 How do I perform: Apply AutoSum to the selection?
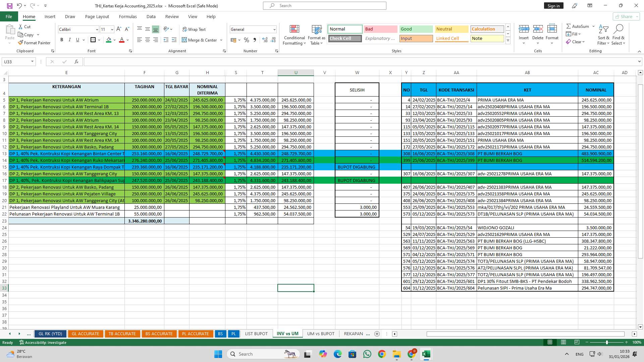[x=578, y=26]
